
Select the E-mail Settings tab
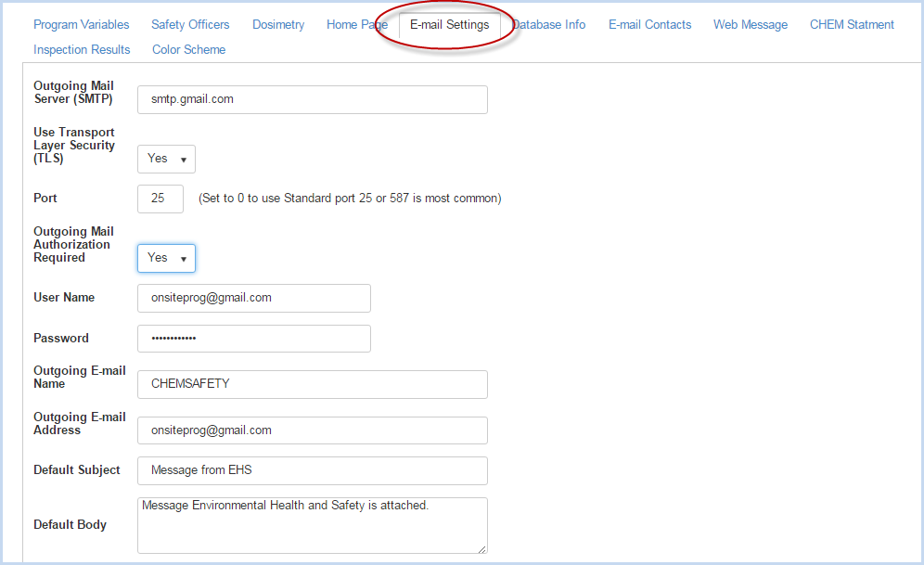point(450,25)
